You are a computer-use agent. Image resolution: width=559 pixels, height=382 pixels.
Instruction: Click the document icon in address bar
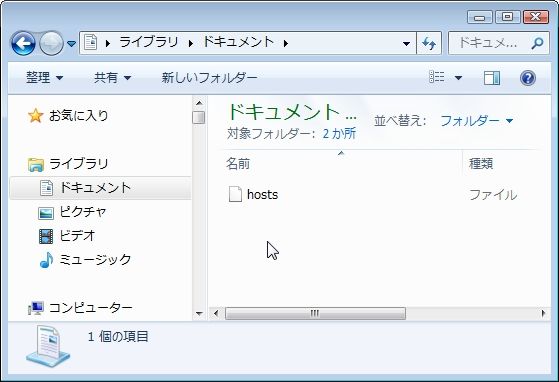coord(91,43)
